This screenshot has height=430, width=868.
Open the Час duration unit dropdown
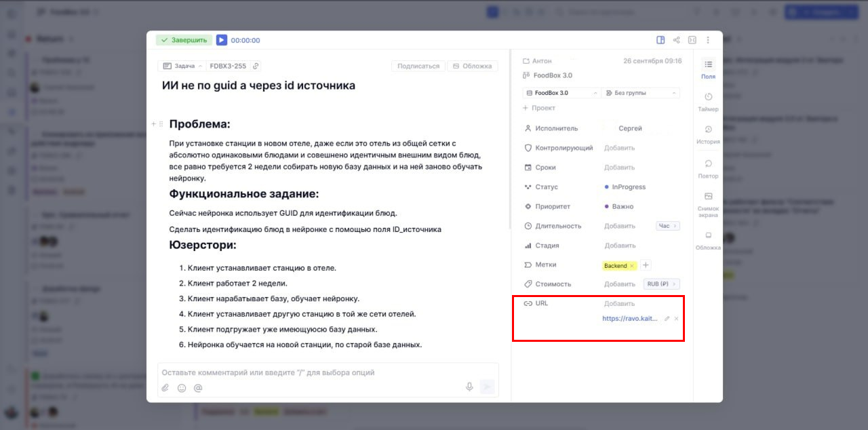(667, 225)
